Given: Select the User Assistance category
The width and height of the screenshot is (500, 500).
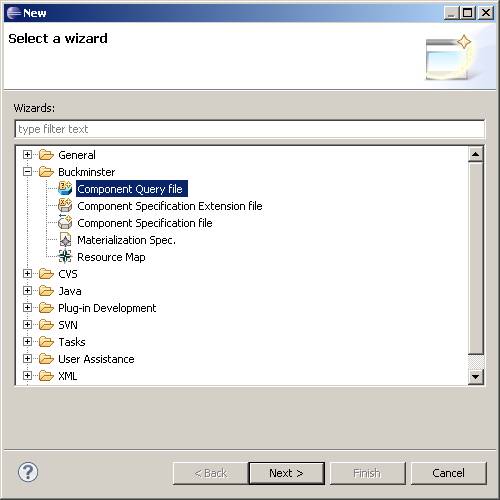Looking at the screenshot, I should [96, 359].
